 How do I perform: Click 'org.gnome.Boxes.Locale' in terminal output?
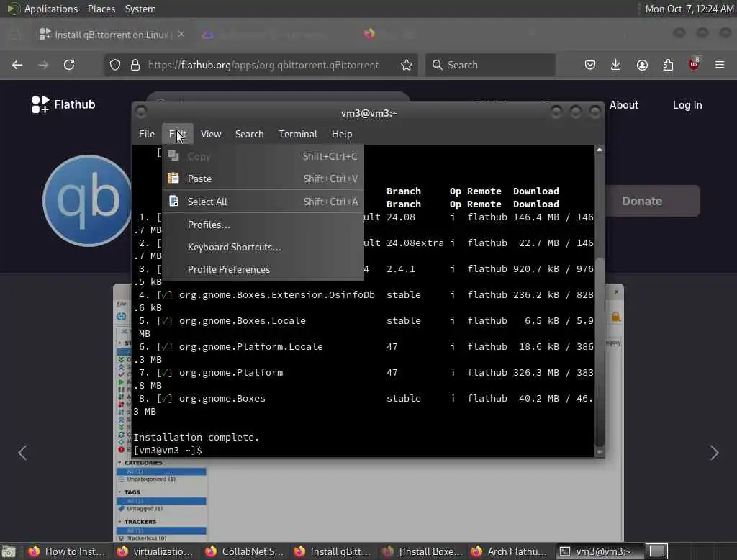(x=242, y=321)
